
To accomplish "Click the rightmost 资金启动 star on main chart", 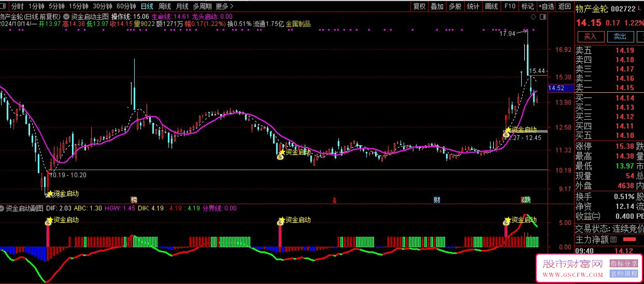I will pos(507,129).
